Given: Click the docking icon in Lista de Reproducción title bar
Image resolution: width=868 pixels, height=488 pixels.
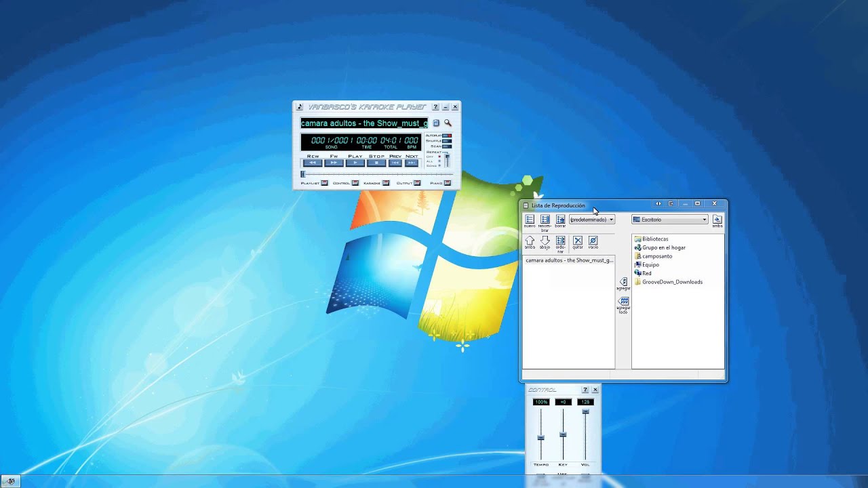Looking at the screenshot, I should [671, 203].
